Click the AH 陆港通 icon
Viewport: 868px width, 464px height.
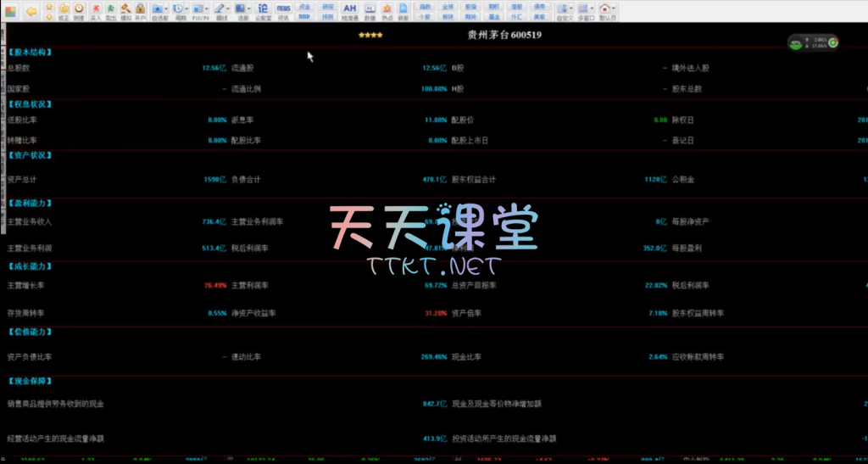349,11
